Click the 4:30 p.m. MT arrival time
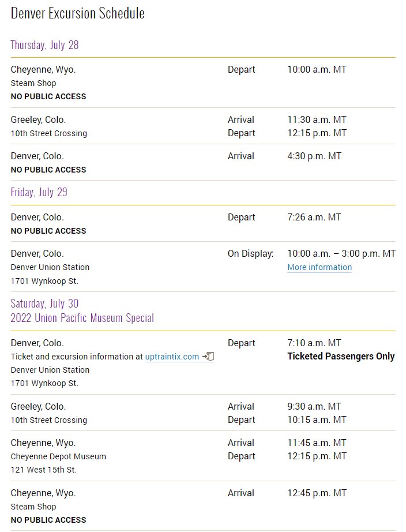The image size is (406, 532). tap(314, 156)
